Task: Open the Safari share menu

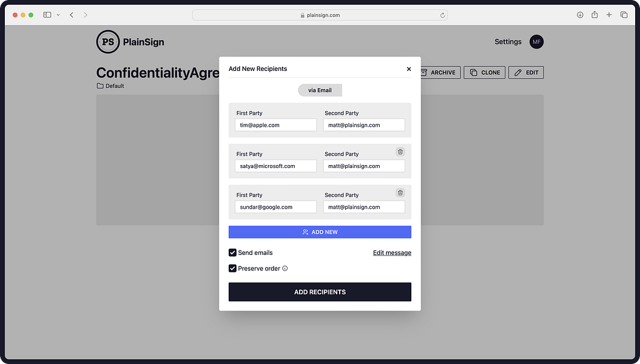Action: click(595, 15)
